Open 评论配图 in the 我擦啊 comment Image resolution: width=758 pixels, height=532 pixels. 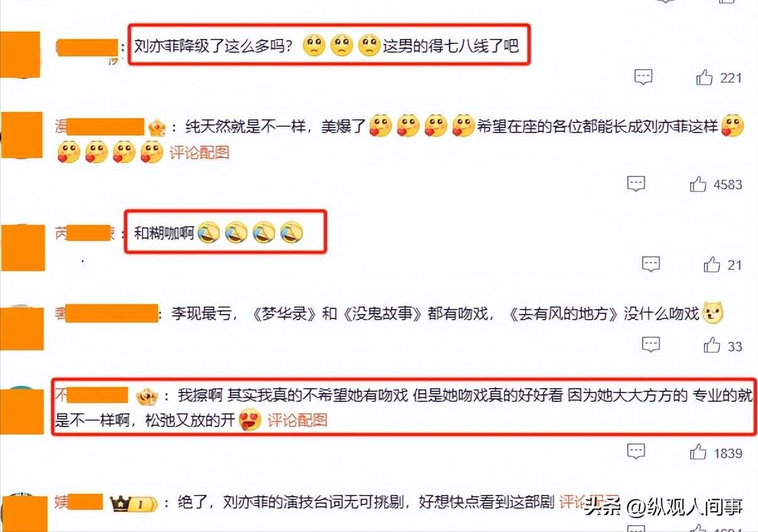[x=298, y=420]
